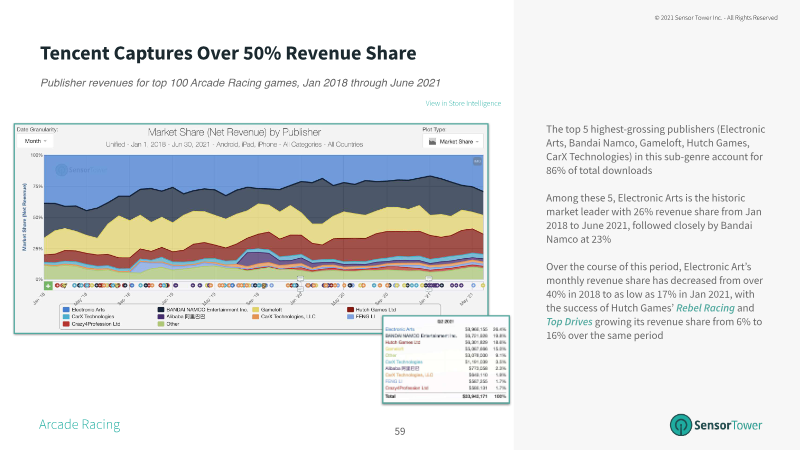Click the Hutch Games Ltd red swatch
Viewport: 800px width, 450px height.
(351, 310)
